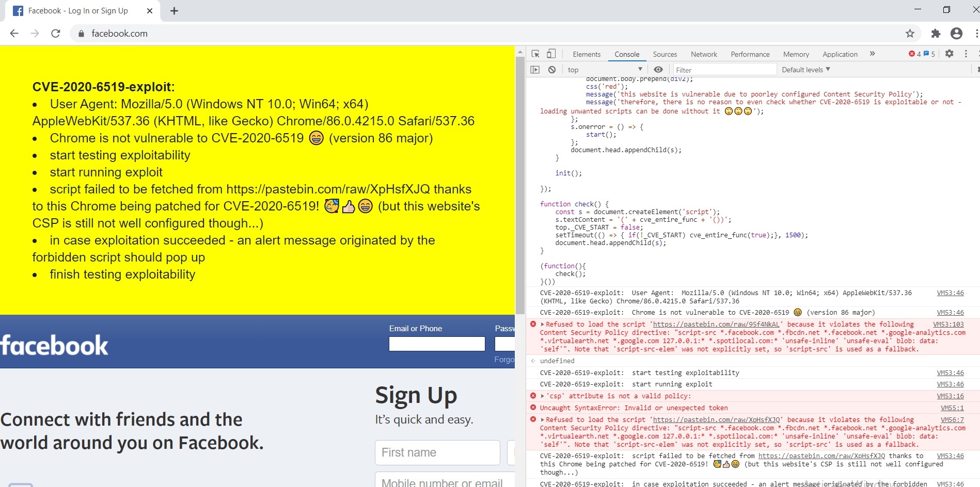Close the Facebook Log In tab
The width and height of the screenshot is (980, 487).
tap(150, 11)
